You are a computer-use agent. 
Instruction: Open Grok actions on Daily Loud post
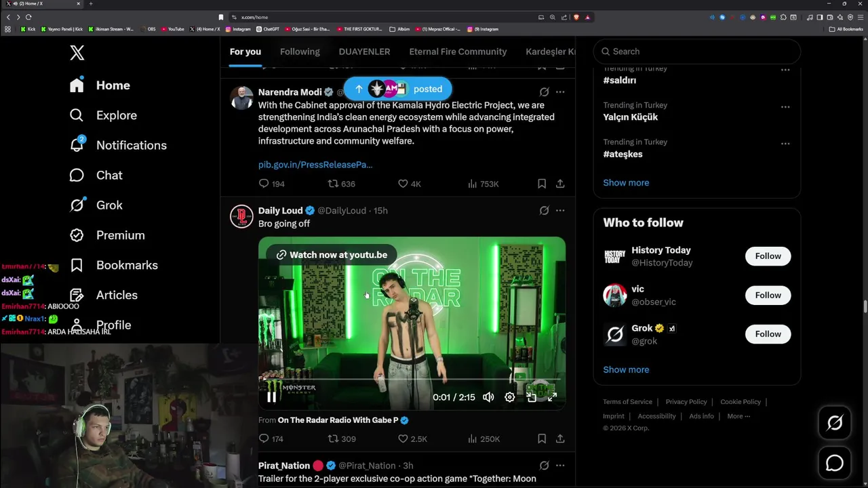click(x=544, y=210)
